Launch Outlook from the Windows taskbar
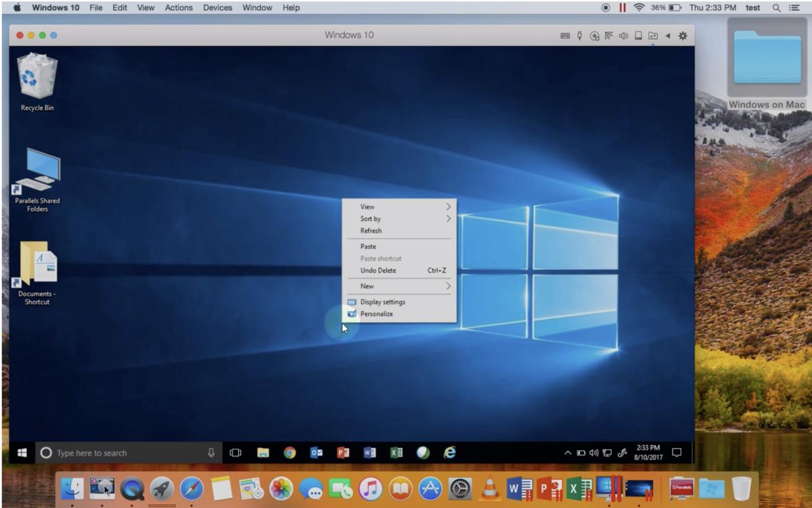The image size is (812, 508). click(x=316, y=453)
